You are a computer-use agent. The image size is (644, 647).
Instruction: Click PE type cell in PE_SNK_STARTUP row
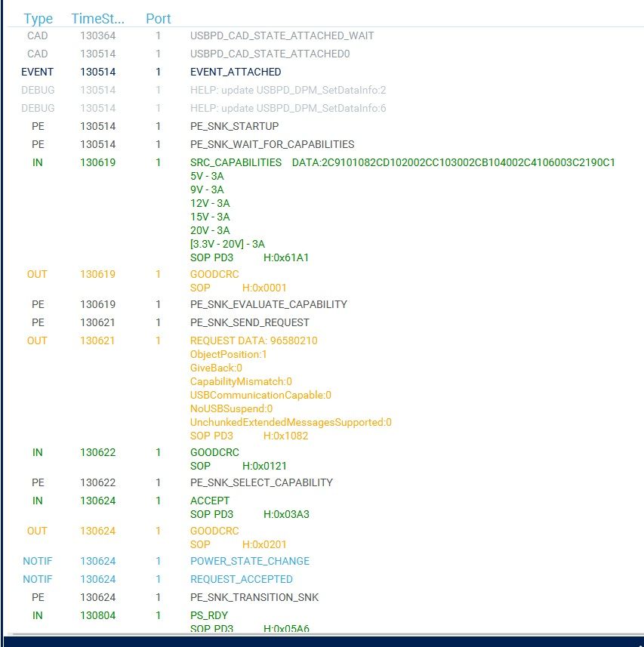point(38,126)
